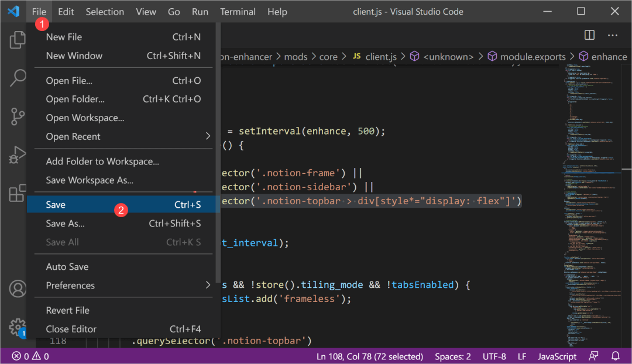Click the Accounts icon
The image size is (632, 364).
(18, 289)
